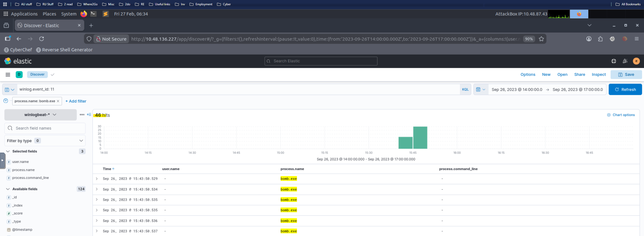Click the tallest green histogram bar

(x=420, y=138)
